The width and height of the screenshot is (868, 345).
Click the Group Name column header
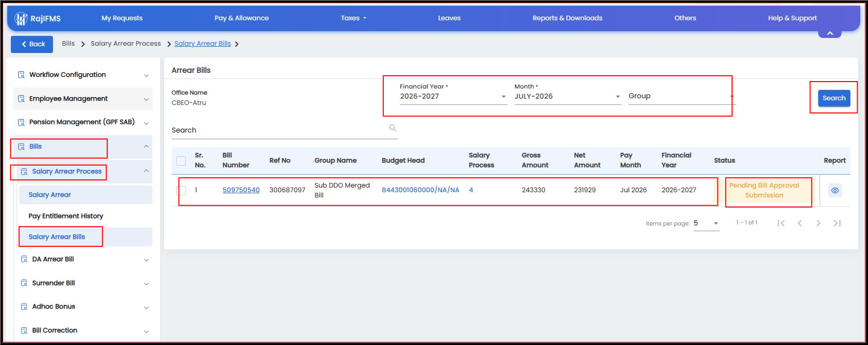336,161
